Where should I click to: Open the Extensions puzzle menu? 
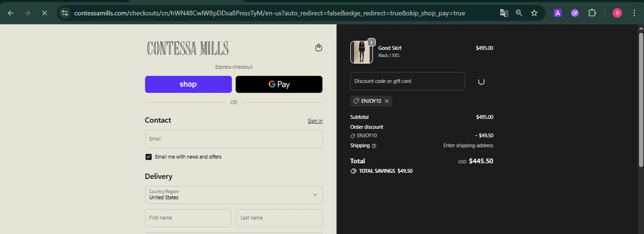coord(592,13)
